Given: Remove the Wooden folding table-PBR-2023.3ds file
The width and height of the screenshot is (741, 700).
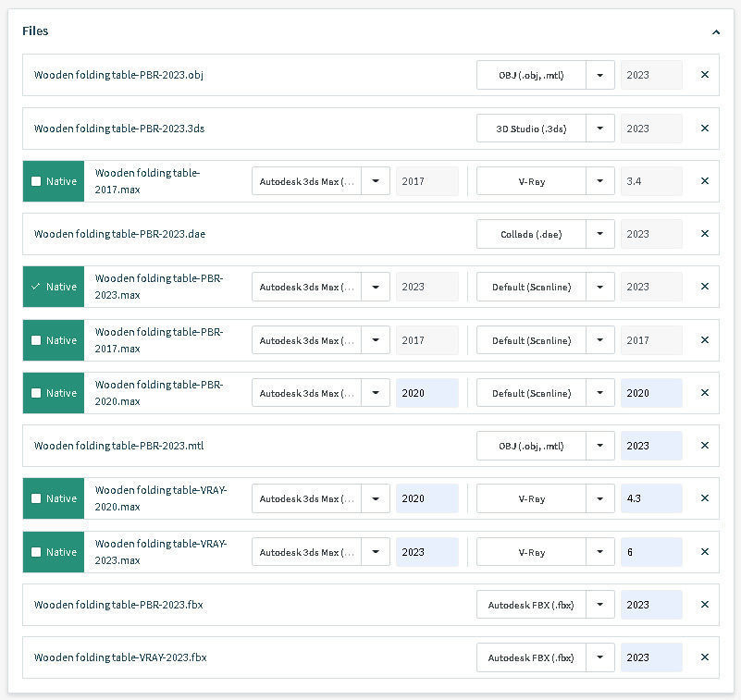Looking at the screenshot, I should [704, 129].
